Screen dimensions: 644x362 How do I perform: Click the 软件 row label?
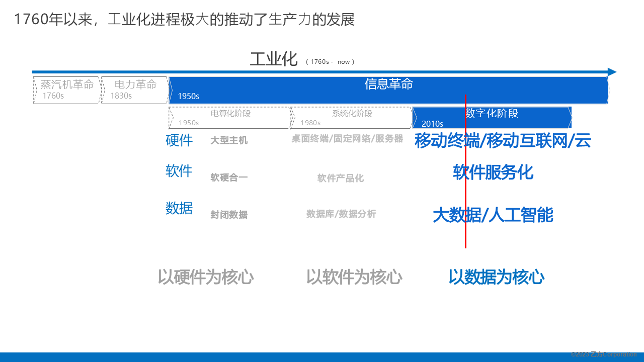pos(179,171)
